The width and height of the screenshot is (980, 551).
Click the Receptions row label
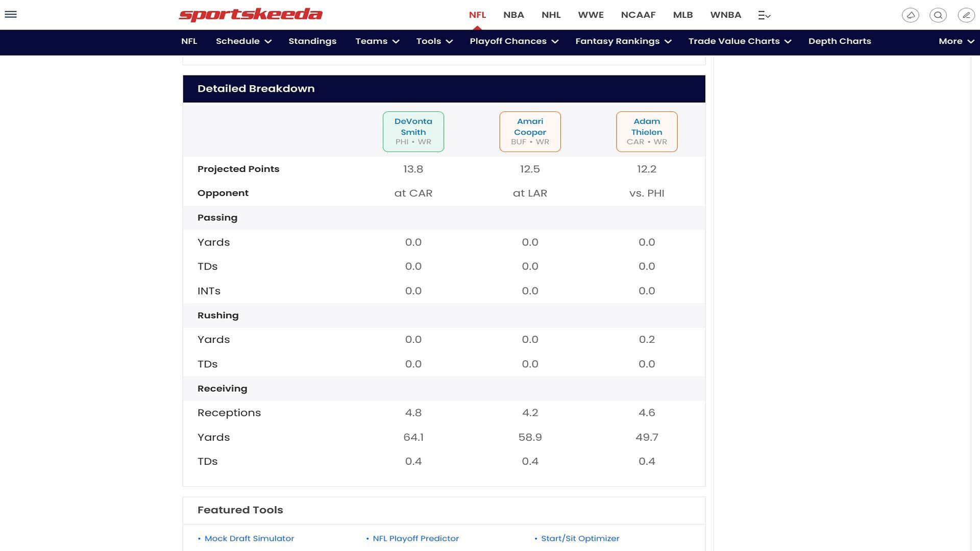tap(229, 413)
